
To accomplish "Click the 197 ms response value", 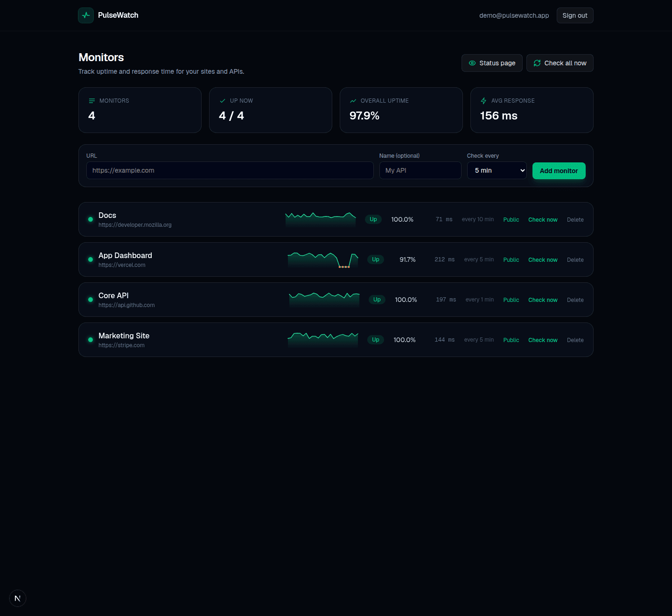I will pyautogui.click(x=446, y=300).
